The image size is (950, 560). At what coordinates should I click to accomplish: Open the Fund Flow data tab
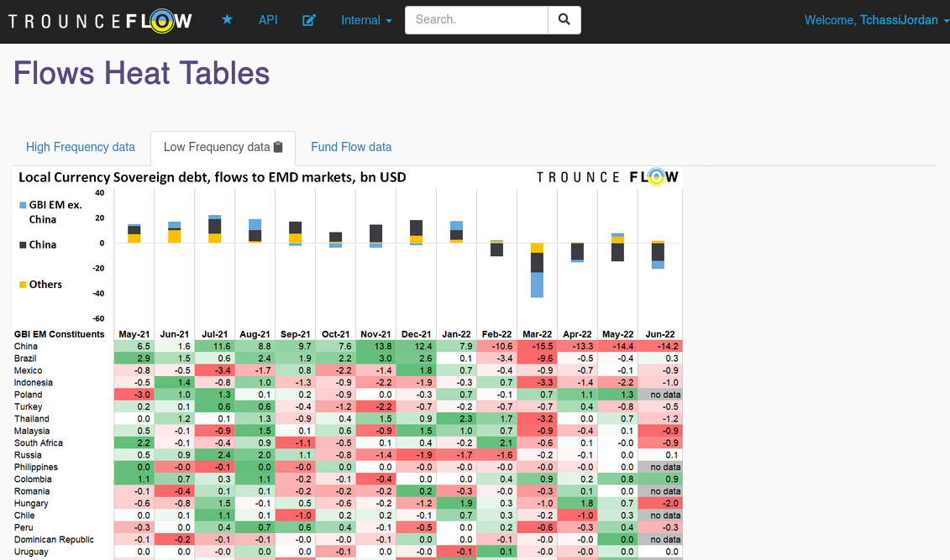pos(351,146)
